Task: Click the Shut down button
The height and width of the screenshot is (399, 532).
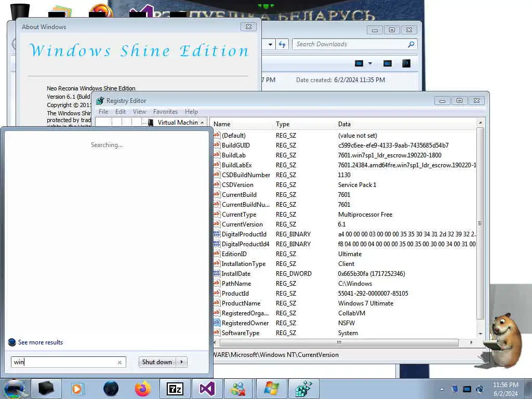Action: (x=157, y=362)
